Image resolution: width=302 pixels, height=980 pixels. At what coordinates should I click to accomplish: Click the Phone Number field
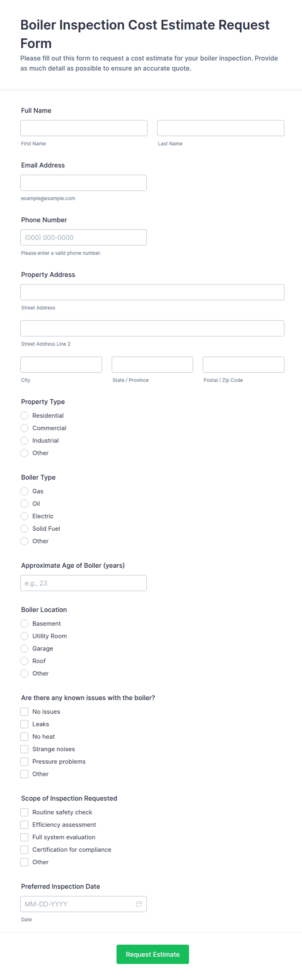tap(83, 237)
